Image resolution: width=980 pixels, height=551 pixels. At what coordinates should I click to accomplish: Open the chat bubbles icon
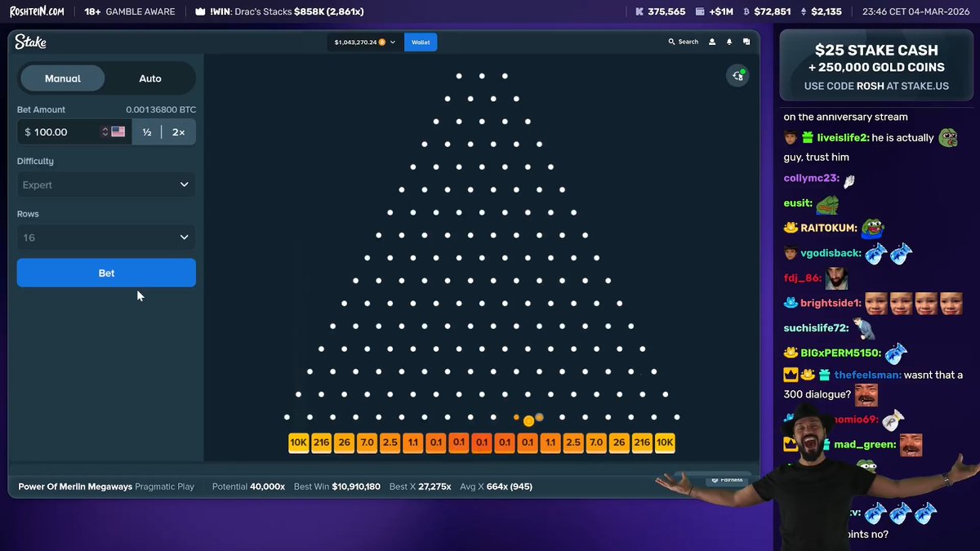(x=746, y=42)
